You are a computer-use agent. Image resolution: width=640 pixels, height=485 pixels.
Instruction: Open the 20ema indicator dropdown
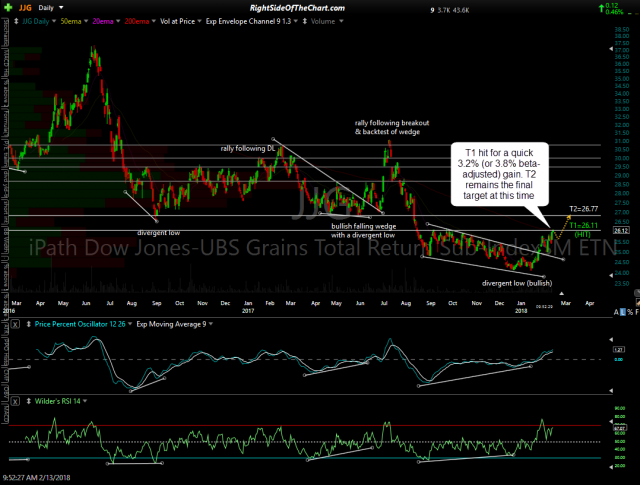click(x=118, y=21)
